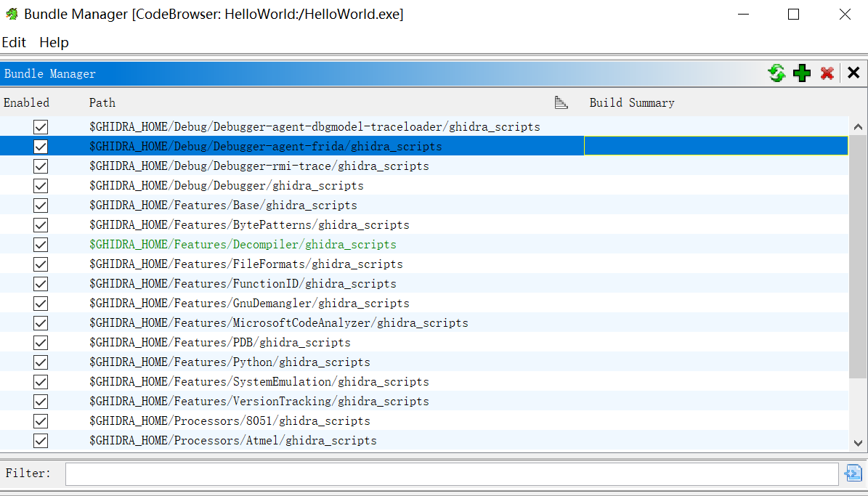Click the Ghidra dragon title bar icon
Image resolution: width=868 pixels, height=496 pixels.
pos(12,14)
